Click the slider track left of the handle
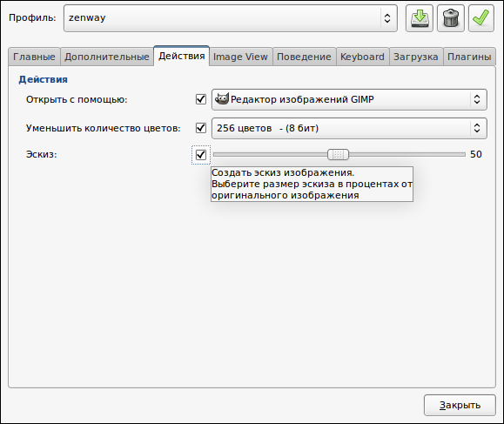Screen dimensions: 504x424 tap(270, 155)
